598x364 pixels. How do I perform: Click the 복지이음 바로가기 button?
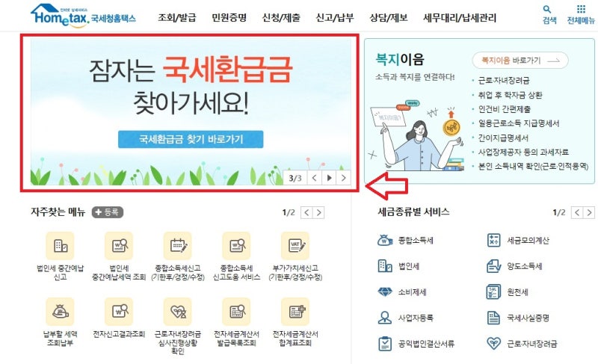[x=520, y=61]
